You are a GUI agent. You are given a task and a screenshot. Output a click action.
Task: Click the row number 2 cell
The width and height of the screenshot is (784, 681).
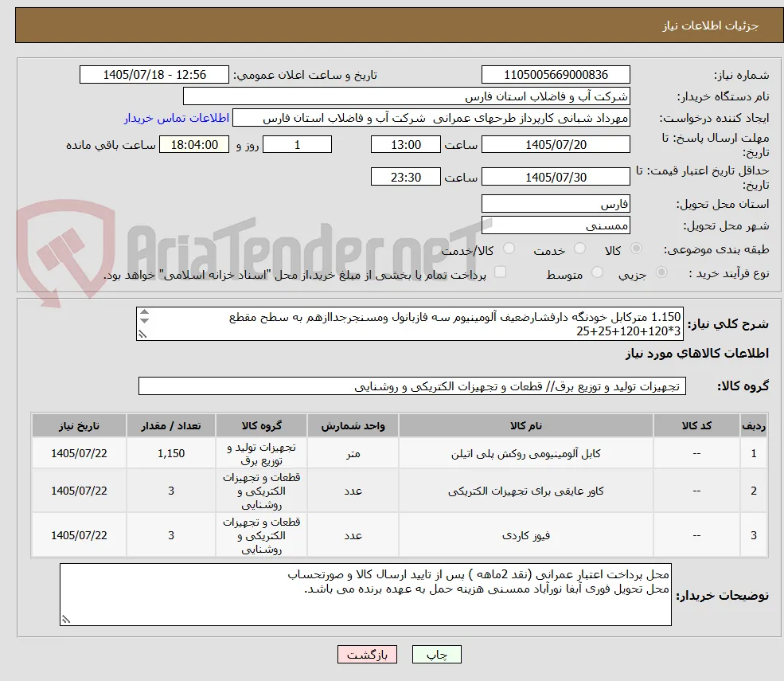754,491
